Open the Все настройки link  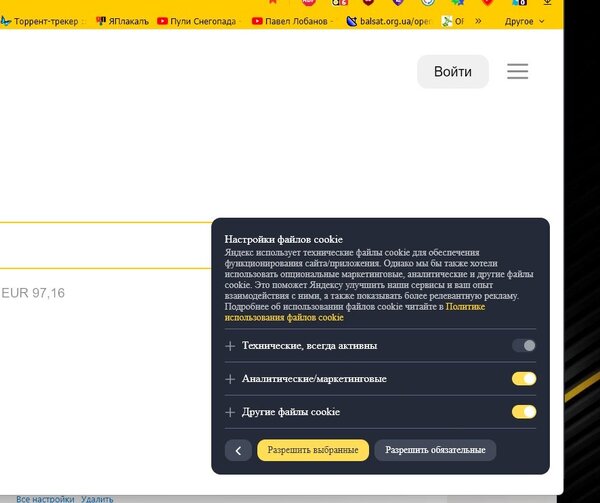[x=45, y=499]
